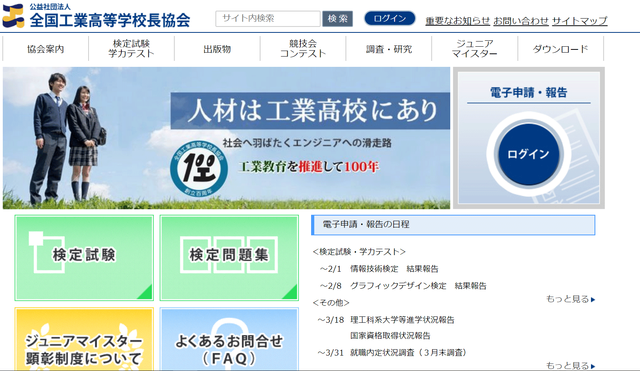This screenshot has height=371, width=640.
Task: Click the 電子申請・報告の日程 section header
Action: point(453,225)
